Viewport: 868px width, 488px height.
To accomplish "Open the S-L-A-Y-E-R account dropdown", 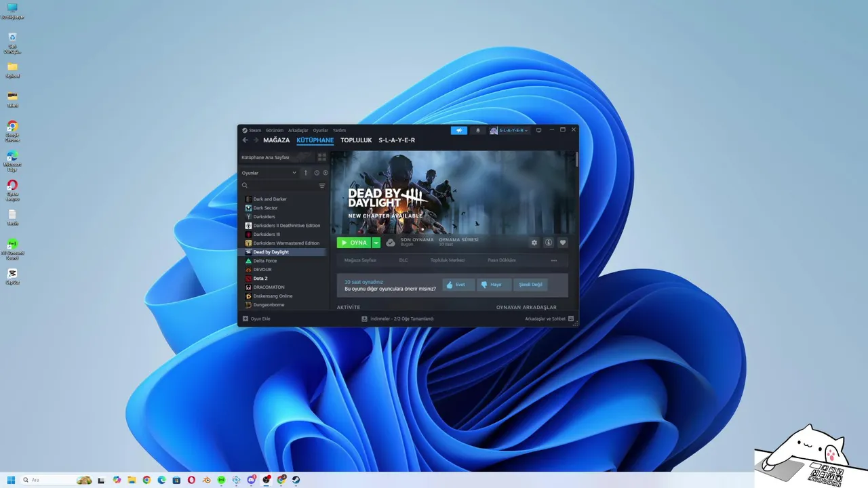I will [x=509, y=130].
